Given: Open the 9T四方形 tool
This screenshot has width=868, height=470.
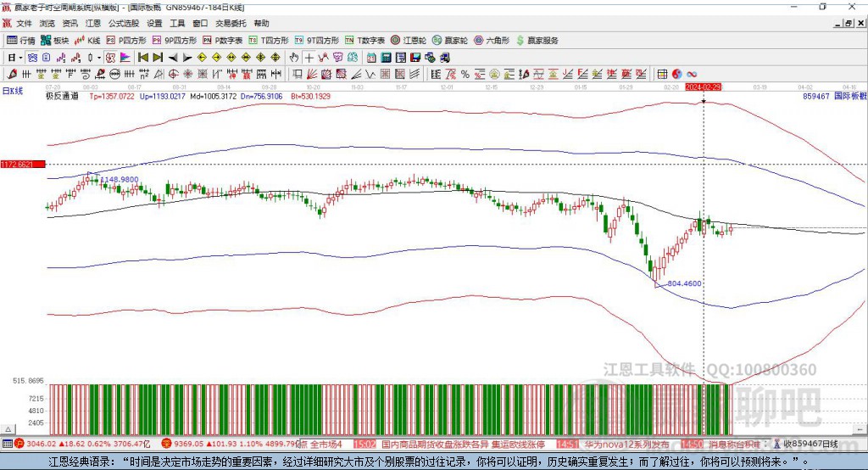Looking at the screenshot, I should 317,41.
